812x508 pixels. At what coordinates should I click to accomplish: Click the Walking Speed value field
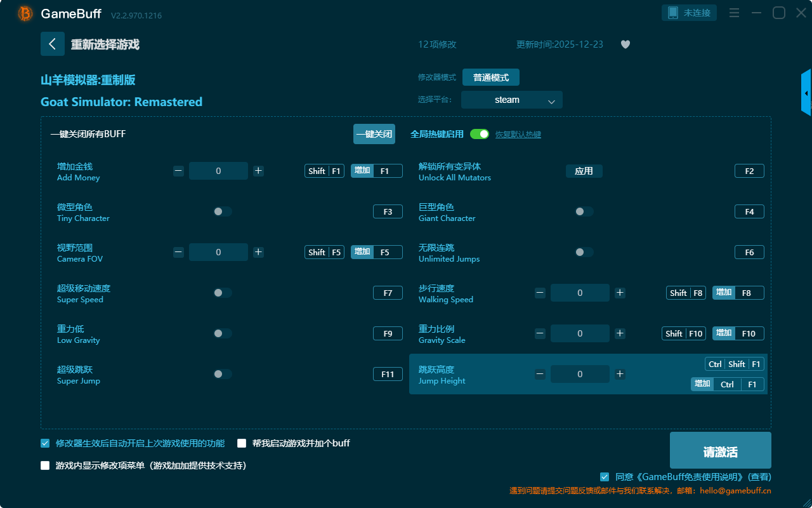580,293
